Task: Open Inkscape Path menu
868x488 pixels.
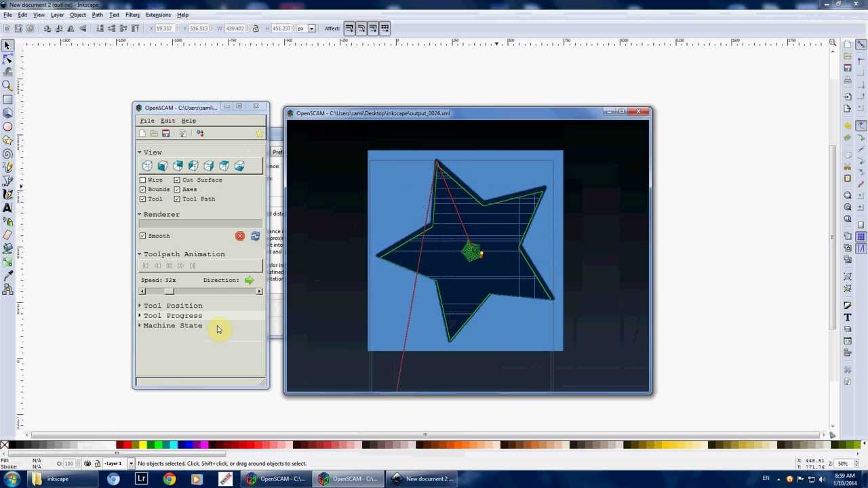Action: click(x=98, y=15)
